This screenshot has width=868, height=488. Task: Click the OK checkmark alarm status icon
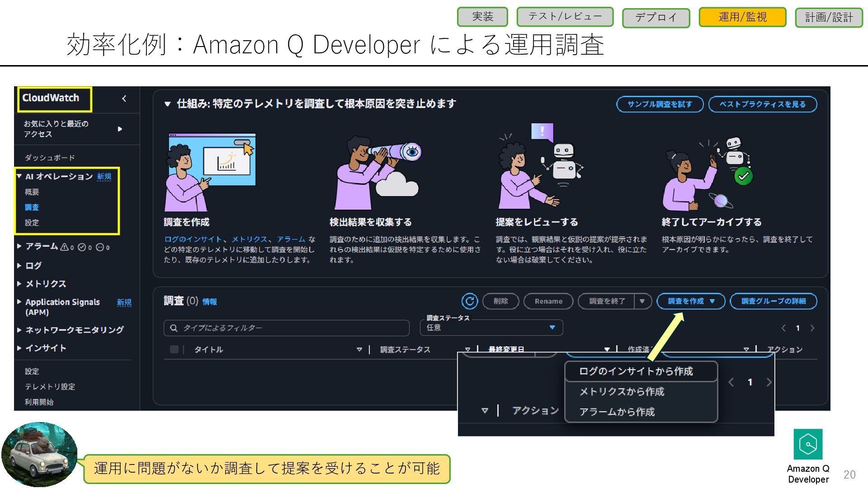click(82, 247)
